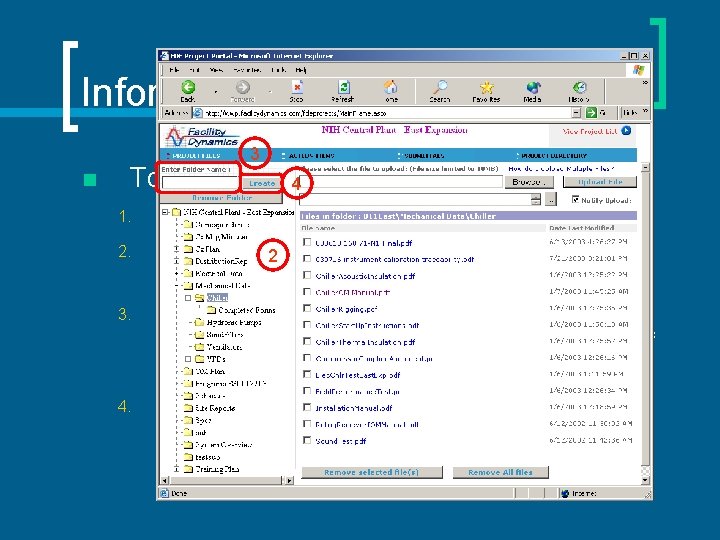This screenshot has height=540, width=720.
Task: Click down arrow of page vertical scrollbar
Action: [x=645, y=480]
